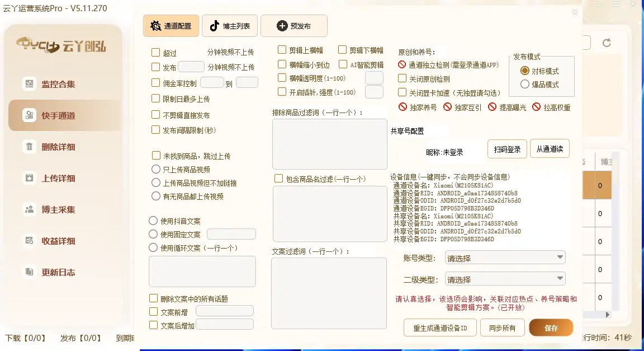Toggle 关闭显卡加速 checkbox

(402, 92)
